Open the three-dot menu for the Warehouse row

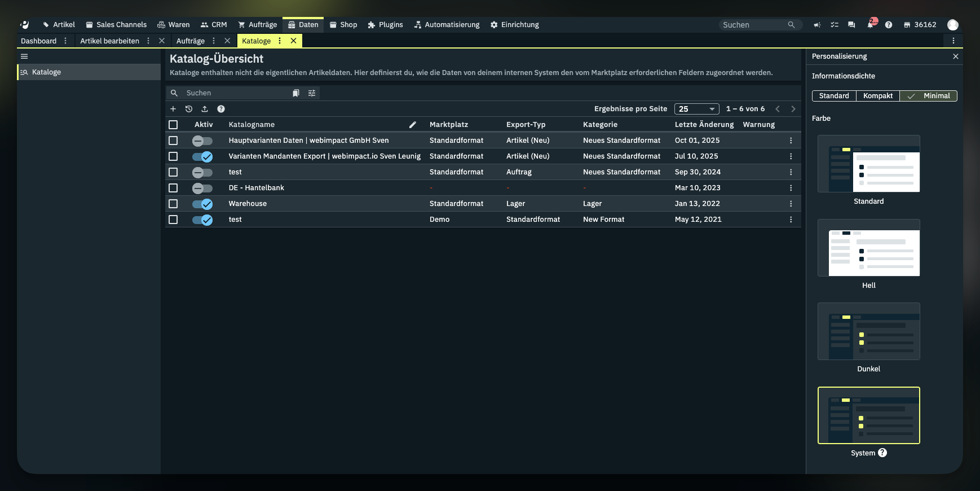pyautogui.click(x=791, y=204)
